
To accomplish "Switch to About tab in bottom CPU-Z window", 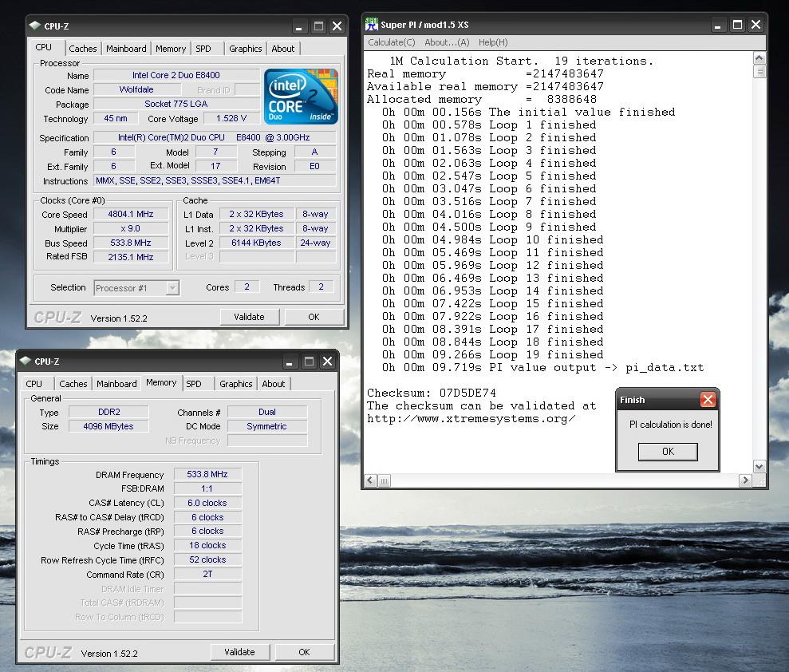I will coord(273,384).
